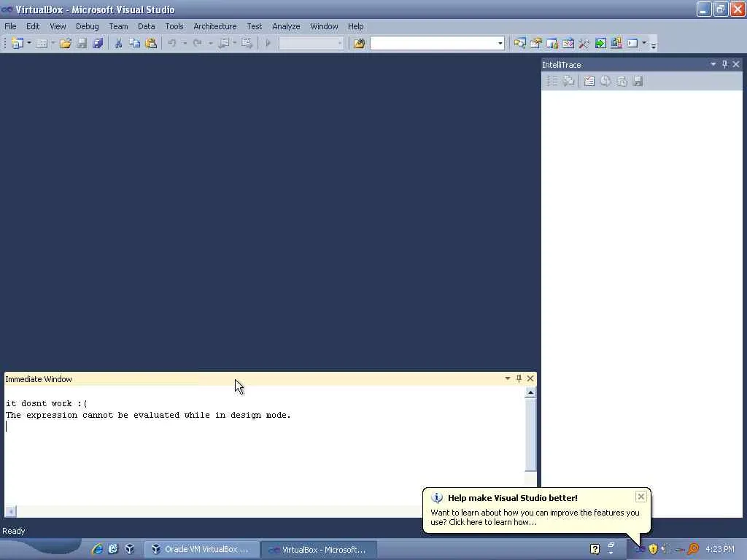Open the IntelliTrace window position dropdown arrow
This screenshot has height=560, width=747.
[713, 64]
